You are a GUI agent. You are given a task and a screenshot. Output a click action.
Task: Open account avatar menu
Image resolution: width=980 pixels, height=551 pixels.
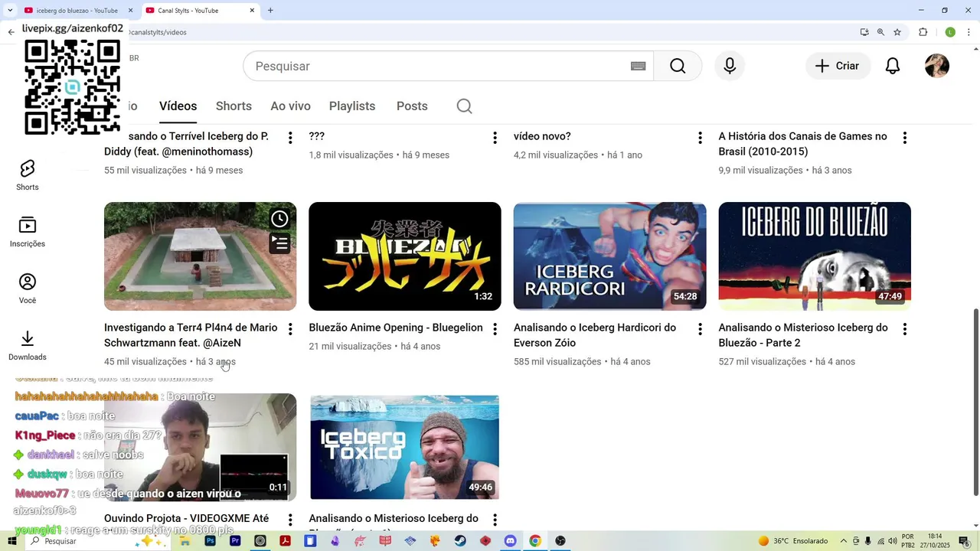tap(937, 66)
